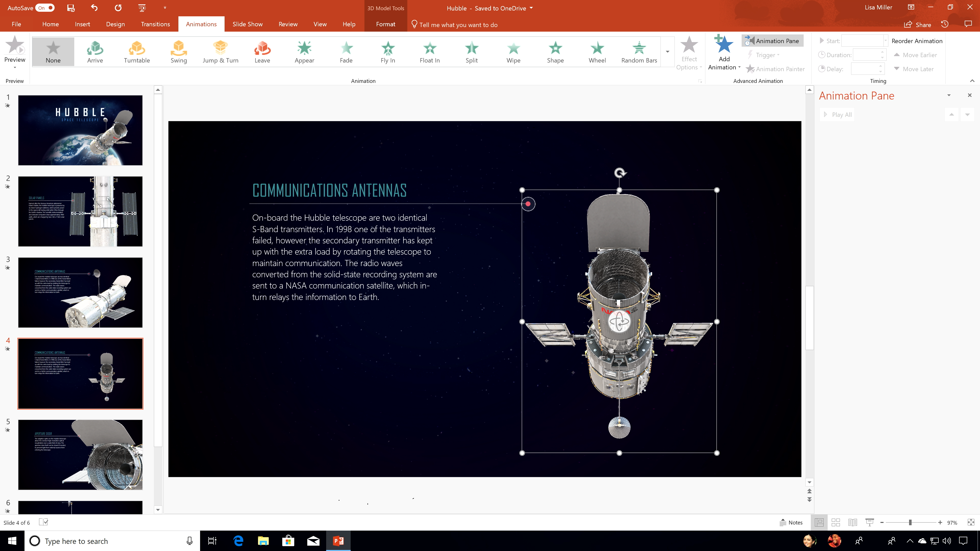Collapse the ribbon chevron
The height and width of the screenshot is (551, 980).
972,81
